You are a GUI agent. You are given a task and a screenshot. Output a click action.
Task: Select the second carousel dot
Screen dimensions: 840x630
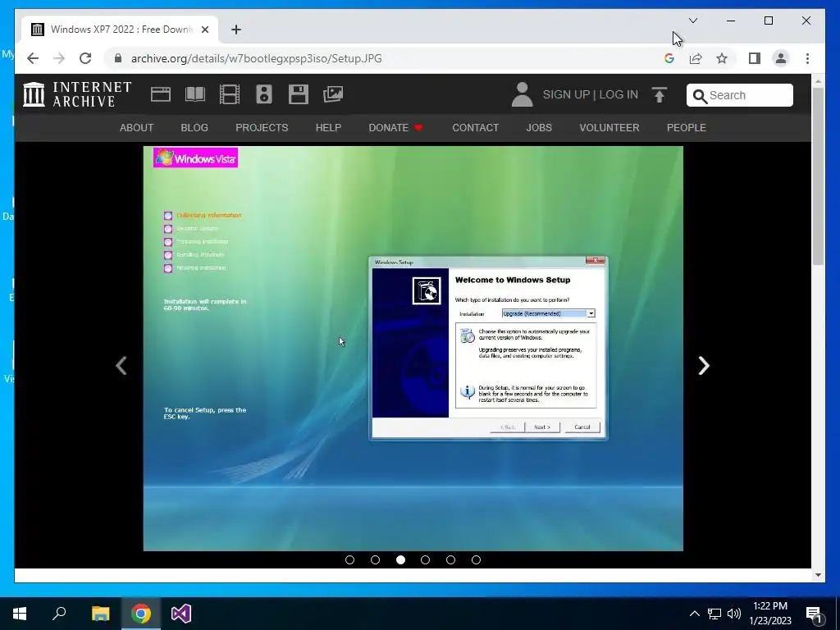point(375,559)
